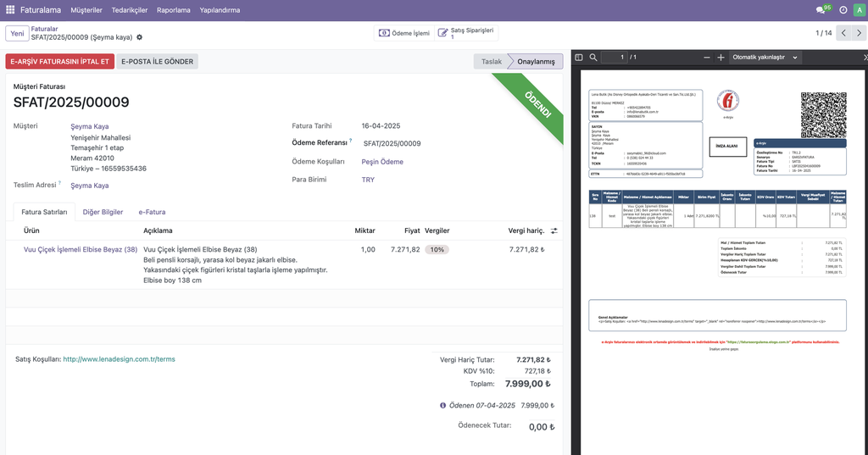Image resolution: width=868 pixels, height=455 pixels.
Task: Switch to the Diğer Bilgiler tab
Action: coord(103,212)
